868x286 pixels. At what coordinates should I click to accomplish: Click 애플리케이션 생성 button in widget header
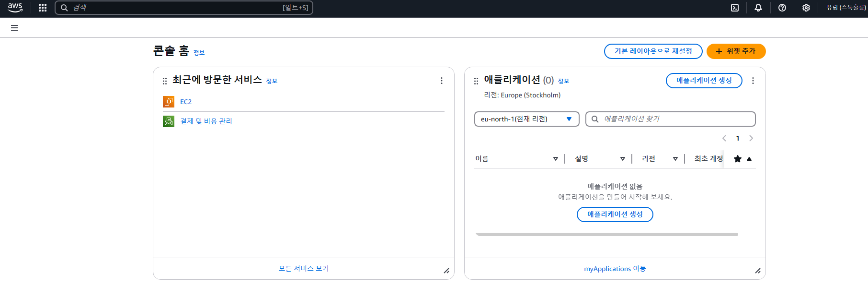tap(704, 81)
